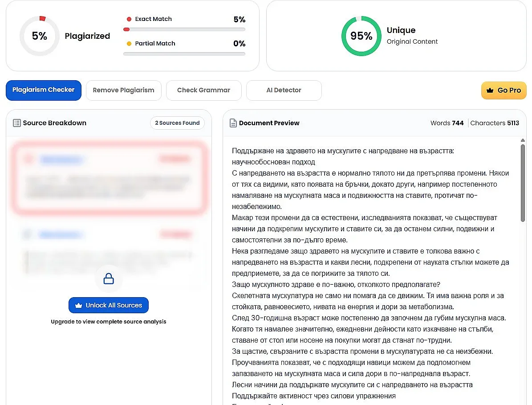Click the red Exact Match dot
The height and width of the screenshot is (405, 532).
click(x=129, y=19)
